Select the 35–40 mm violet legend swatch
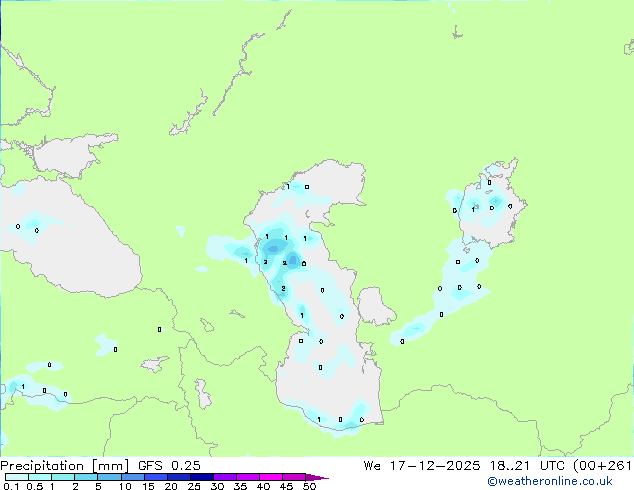Screen dimensions: 634x490 point(248,477)
